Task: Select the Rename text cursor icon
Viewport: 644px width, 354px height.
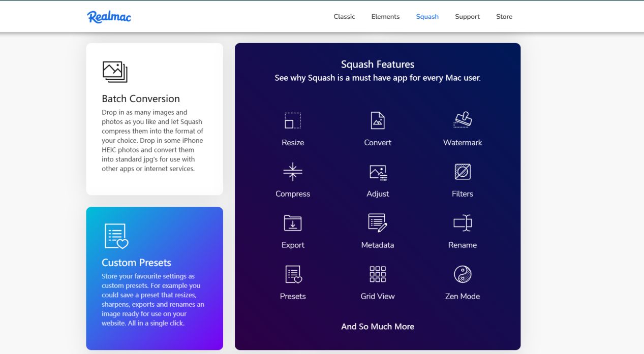Action: coord(463,223)
